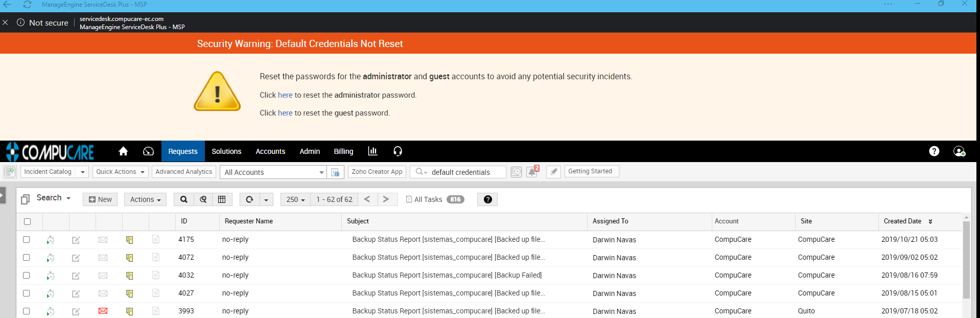Check the box for request 4027
This screenshot has height=318, width=980.
click(x=27, y=293)
